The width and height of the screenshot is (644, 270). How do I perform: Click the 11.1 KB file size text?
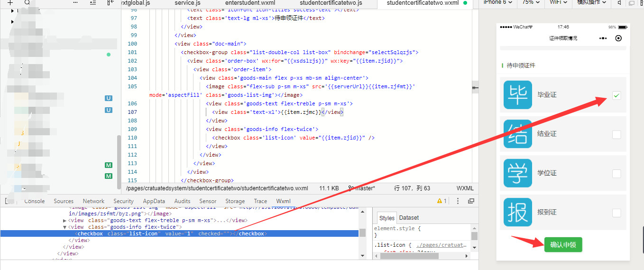[329, 188]
